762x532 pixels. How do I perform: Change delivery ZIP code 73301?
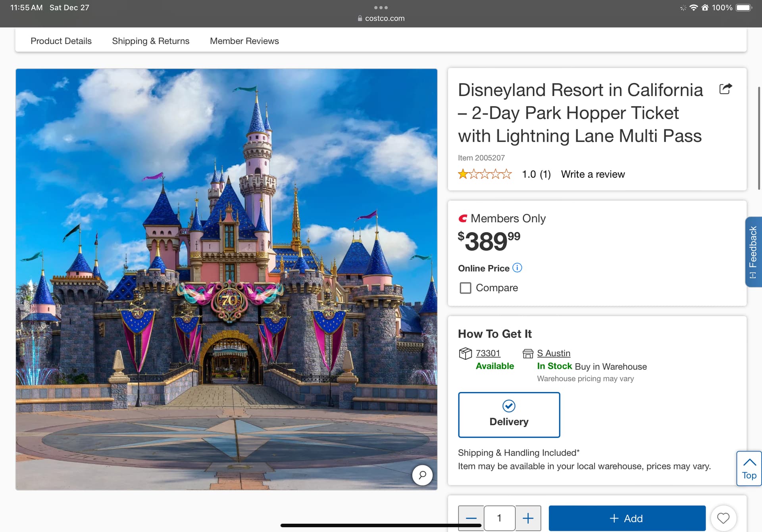tap(488, 353)
